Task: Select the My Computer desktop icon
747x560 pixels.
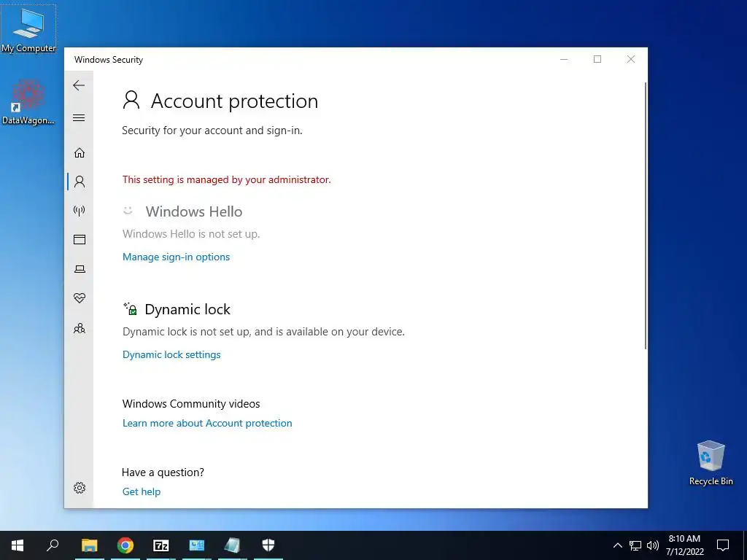Action: 28,29
